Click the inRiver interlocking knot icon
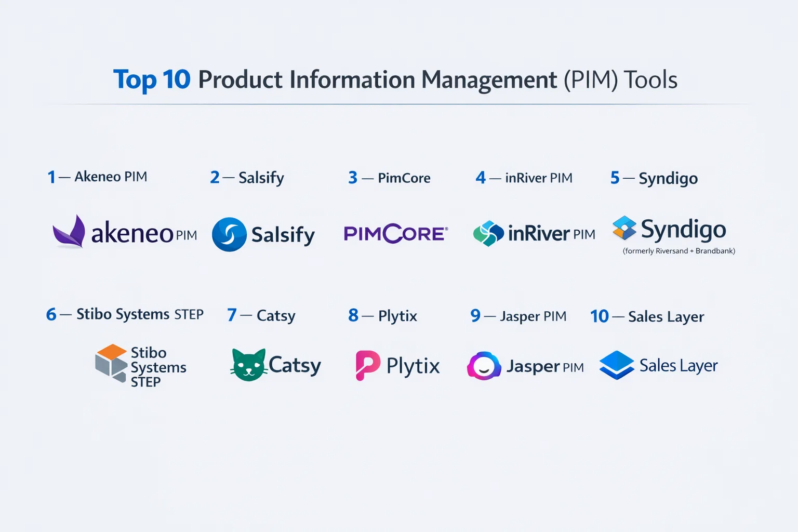 (488, 234)
